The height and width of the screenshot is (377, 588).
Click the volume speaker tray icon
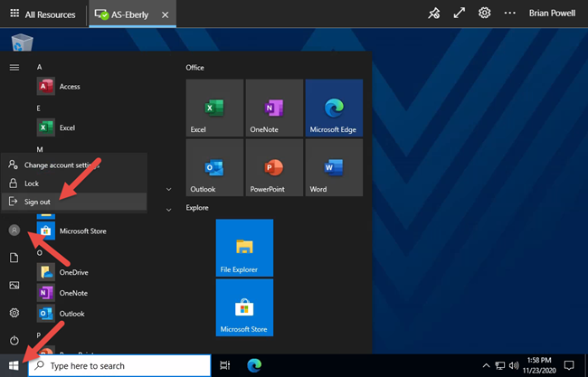pos(514,365)
